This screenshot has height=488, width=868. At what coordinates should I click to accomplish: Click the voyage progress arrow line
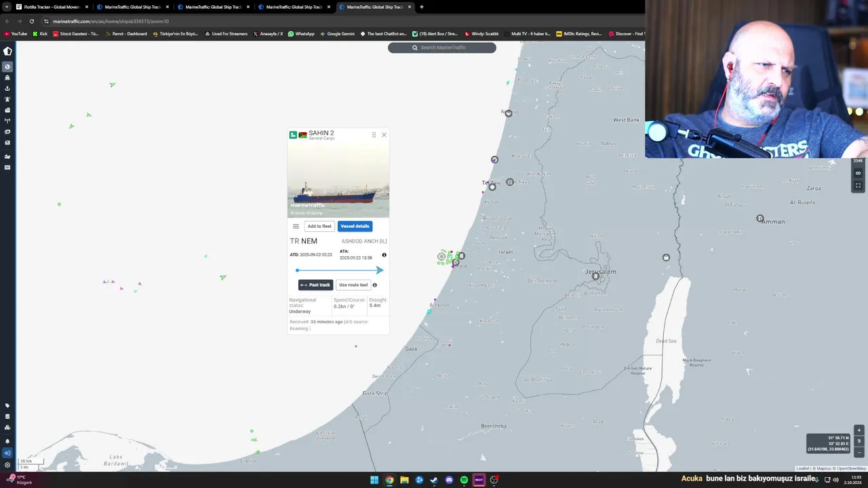pyautogui.click(x=339, y=270)
